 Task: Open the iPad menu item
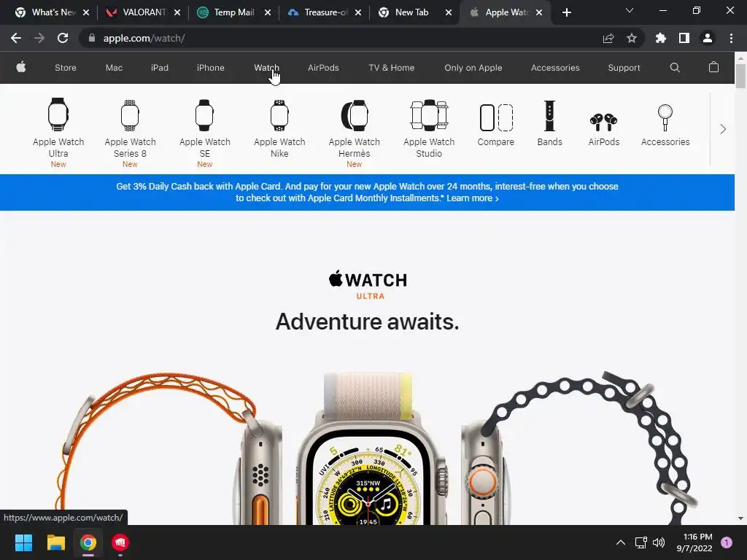160,68
